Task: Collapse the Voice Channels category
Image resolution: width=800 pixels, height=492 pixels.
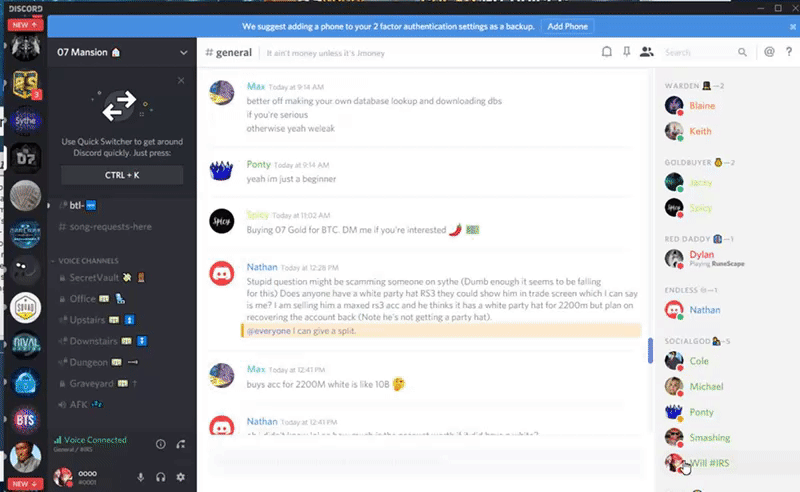Action: pyautogui.click(x=87, y=261)
